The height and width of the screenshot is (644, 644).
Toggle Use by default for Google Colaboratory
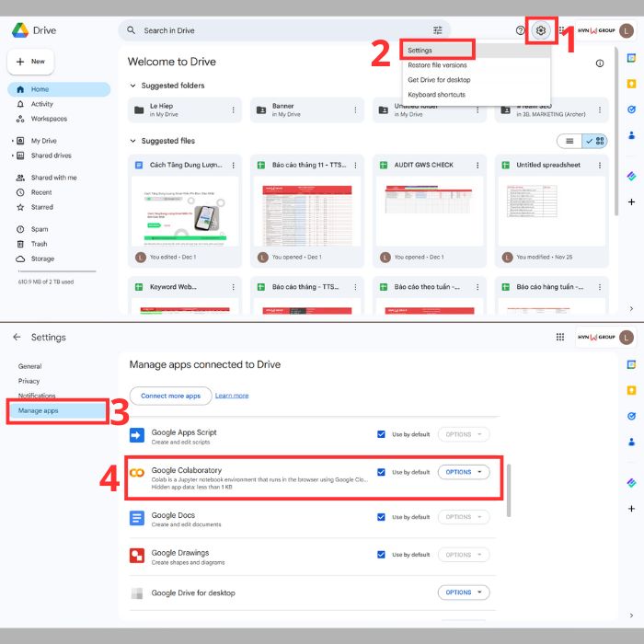pyautogui.click(x=381, y=472)
